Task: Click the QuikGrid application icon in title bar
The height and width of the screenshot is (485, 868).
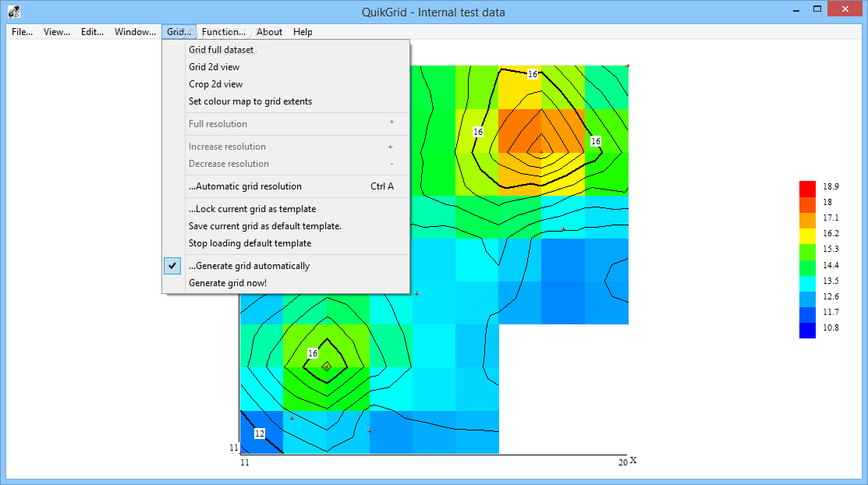Action: coord(14,11)
